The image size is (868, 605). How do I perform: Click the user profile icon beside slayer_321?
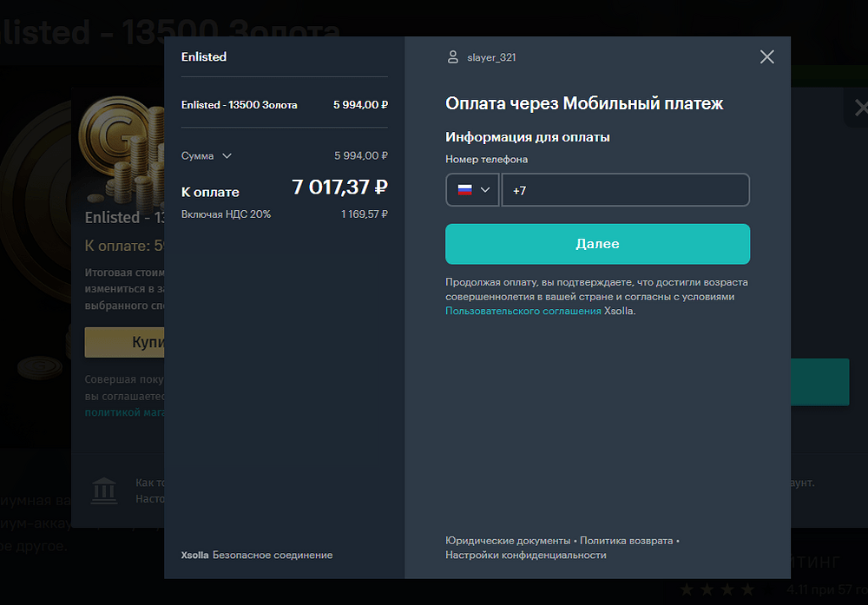coord(453,57)
